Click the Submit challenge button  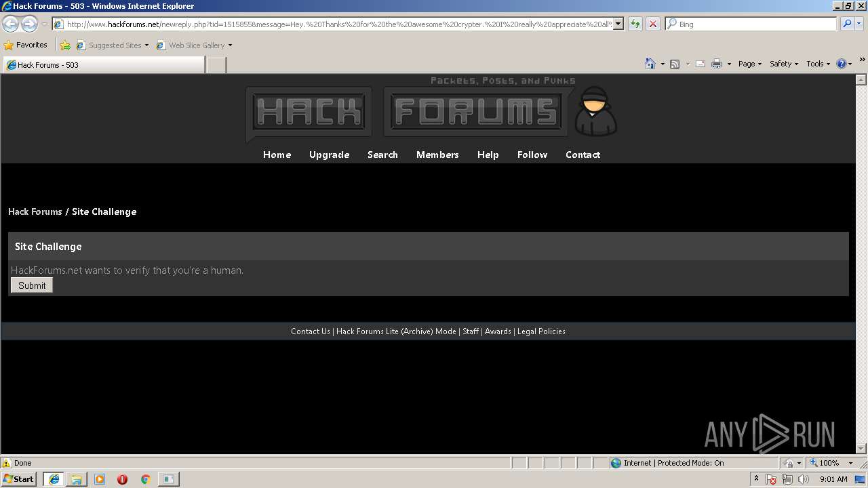[32, 285]
